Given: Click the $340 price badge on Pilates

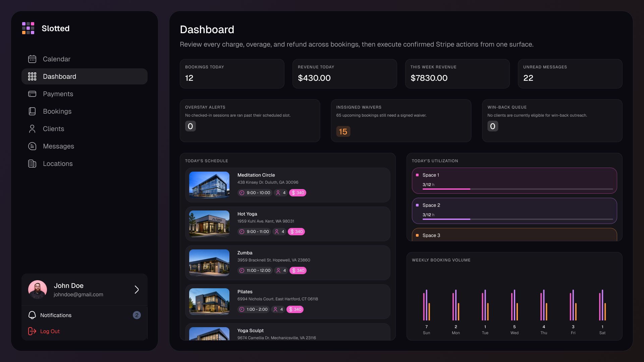Looking at the screenshot, I should coord(295,309).
